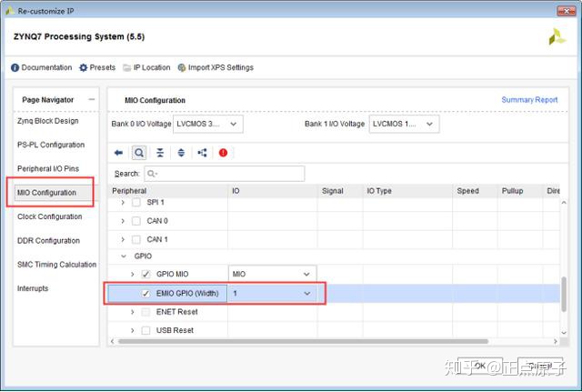Click scroll right arrow of peripheral table

pyautogui.click(x=556, y=341)
